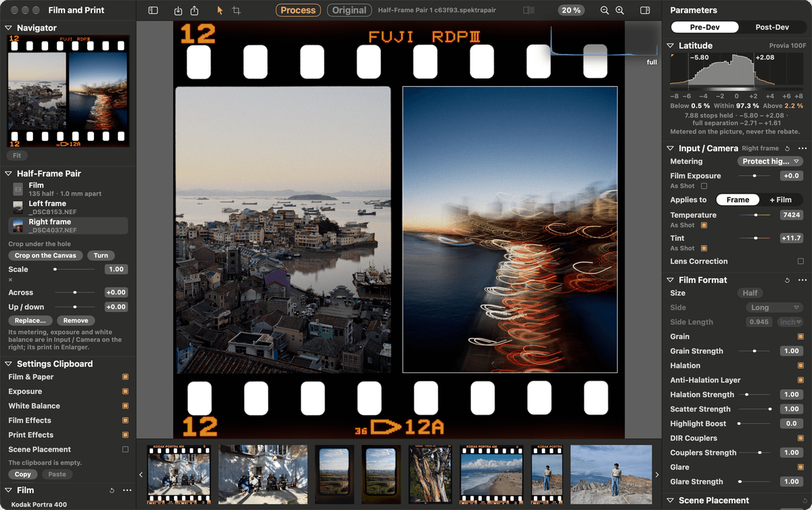Open the Film section more options
812x510 pixels.
[x=127, y=490]
